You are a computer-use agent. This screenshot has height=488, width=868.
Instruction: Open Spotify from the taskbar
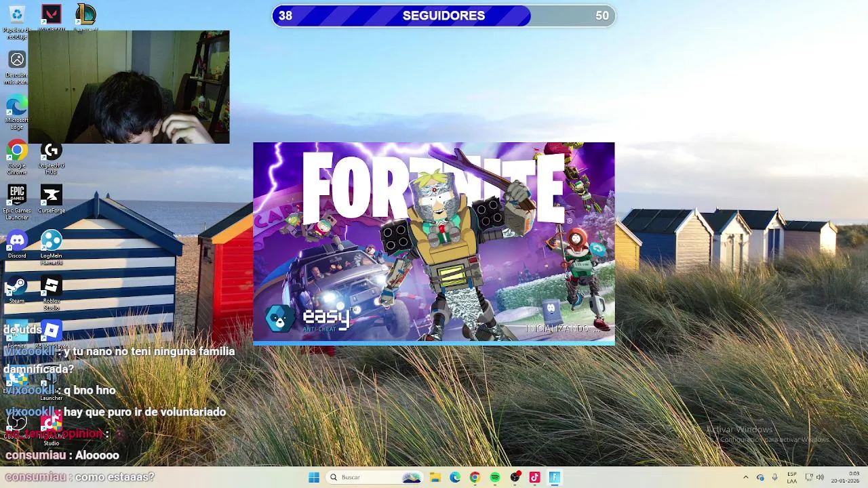(x=494, y=477)
